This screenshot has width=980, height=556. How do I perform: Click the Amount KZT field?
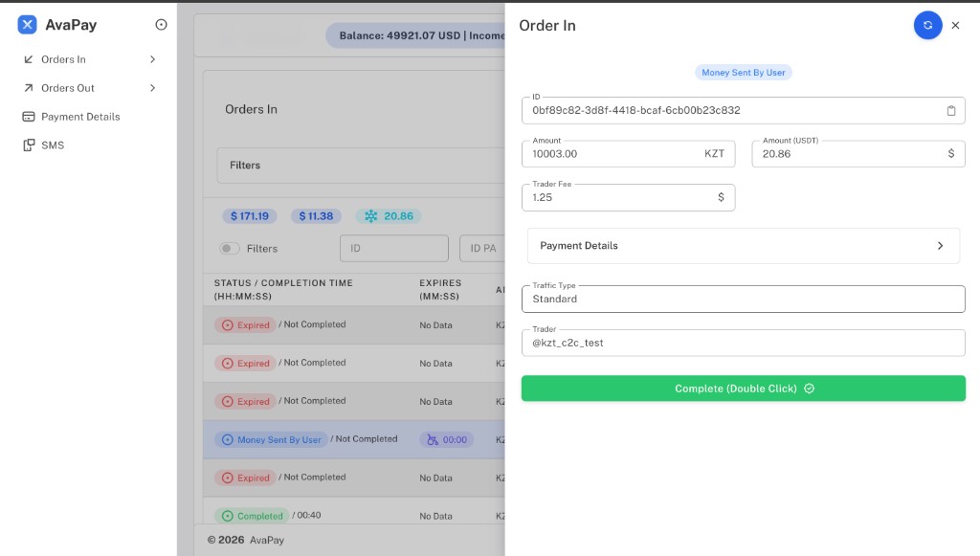point(628,154)
